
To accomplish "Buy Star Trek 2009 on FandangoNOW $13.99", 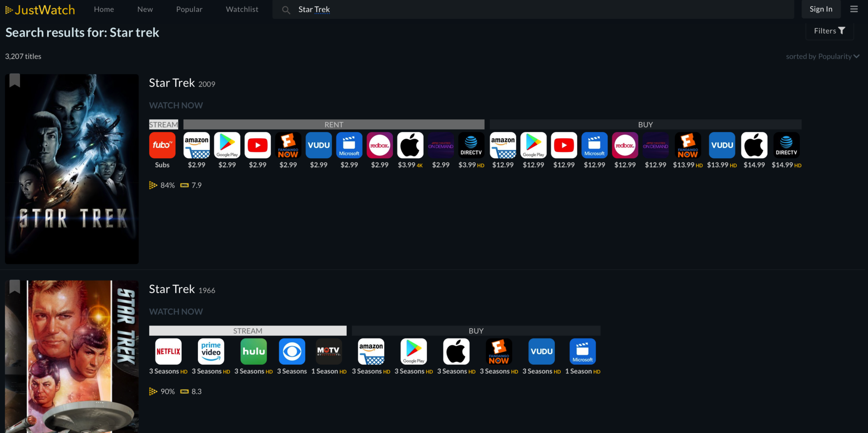I will (x=688, y=145).
